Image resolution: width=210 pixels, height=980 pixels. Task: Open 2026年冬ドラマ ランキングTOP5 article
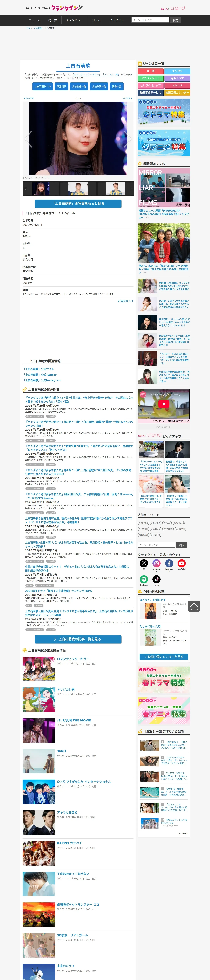[x=58, y=591]
